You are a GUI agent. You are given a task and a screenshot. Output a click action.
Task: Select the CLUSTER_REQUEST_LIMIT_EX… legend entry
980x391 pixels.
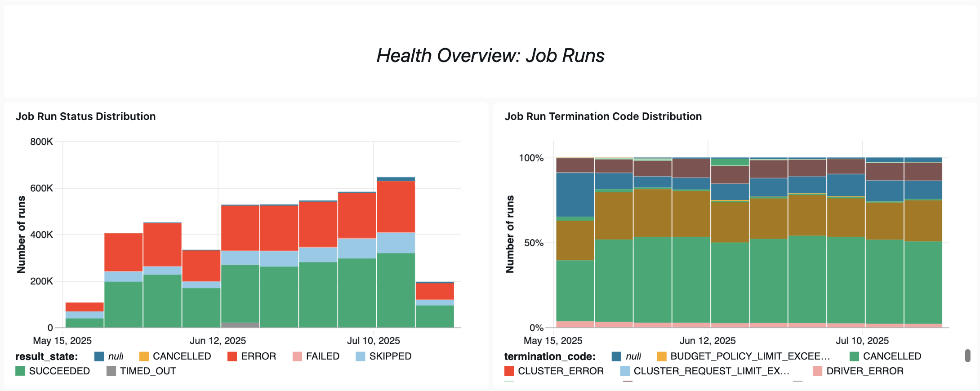[x=711, y=371]
